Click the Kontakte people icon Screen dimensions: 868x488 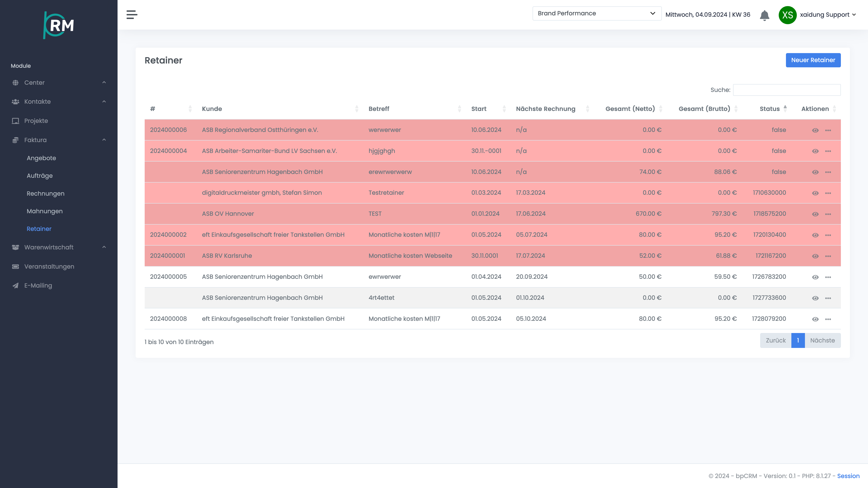coord(16,101)
